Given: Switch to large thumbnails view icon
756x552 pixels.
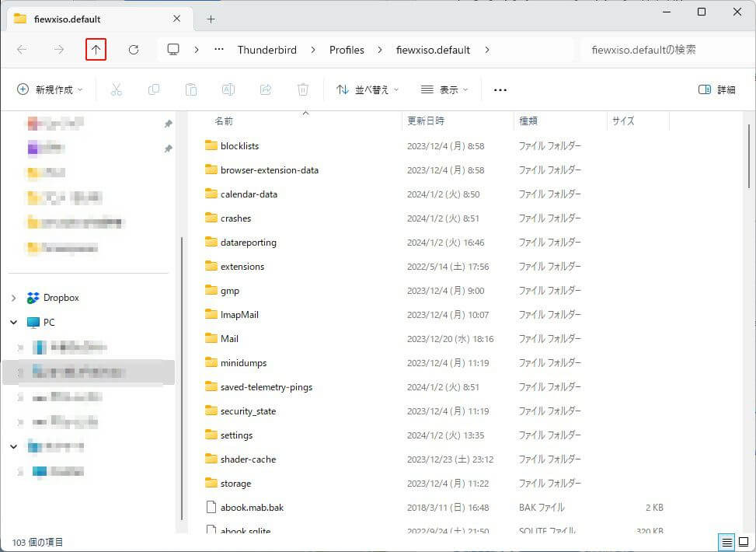Looking at the screenshot, I should pos(744,542).
